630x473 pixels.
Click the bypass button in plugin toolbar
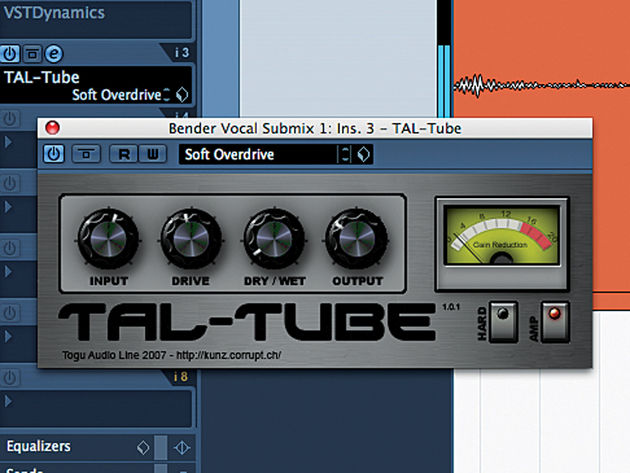[x=86, y=154]
